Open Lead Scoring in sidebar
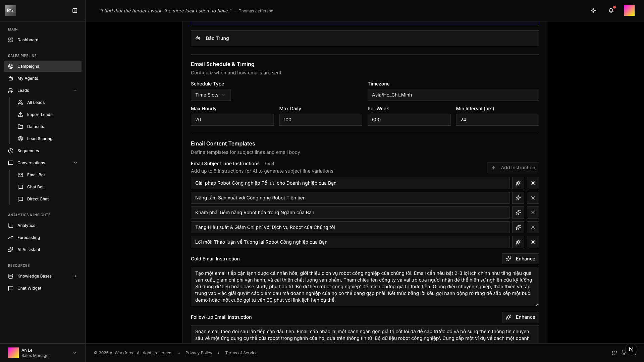Viewport: 644px width, 362px height. pos(40,139)
